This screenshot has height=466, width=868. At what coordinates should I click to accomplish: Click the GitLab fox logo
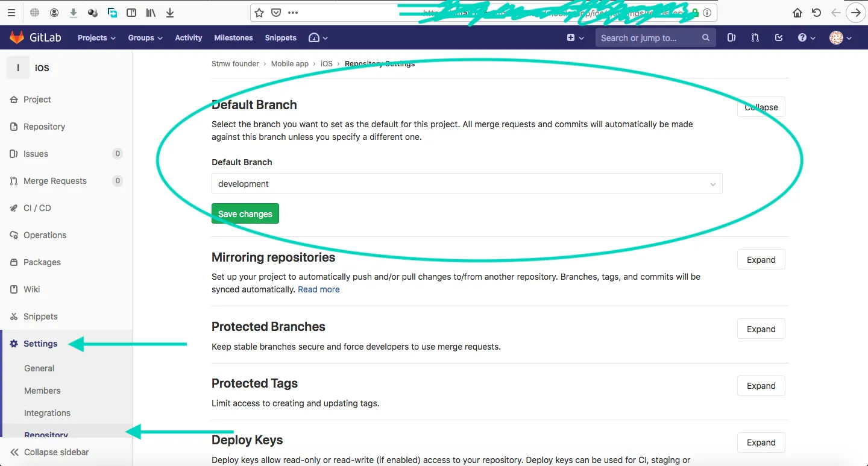coord(17,37)
